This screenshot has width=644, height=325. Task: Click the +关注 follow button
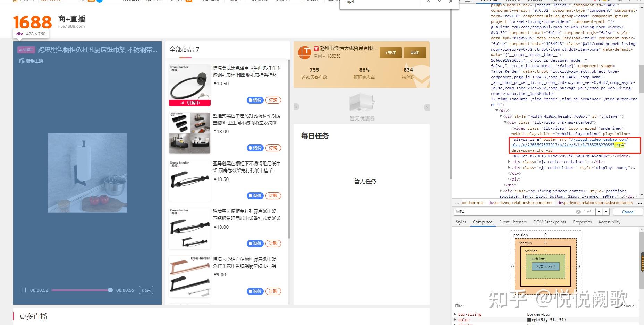coord(390,53)
